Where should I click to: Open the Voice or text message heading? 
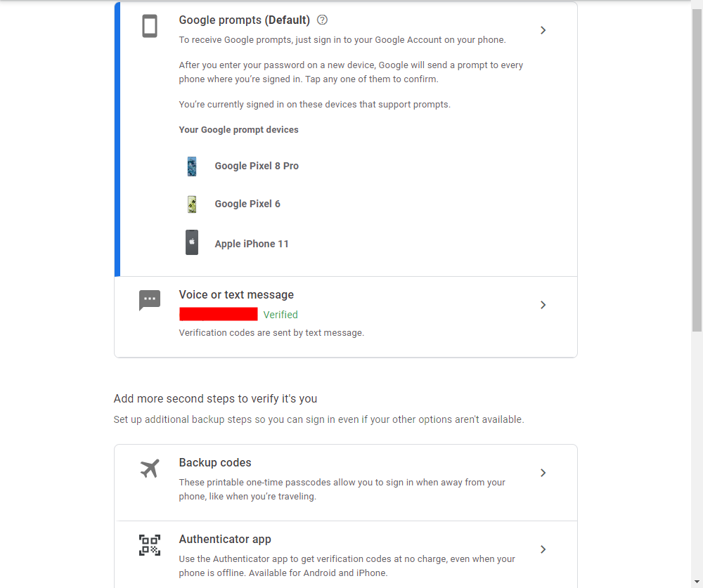point(236,295)
